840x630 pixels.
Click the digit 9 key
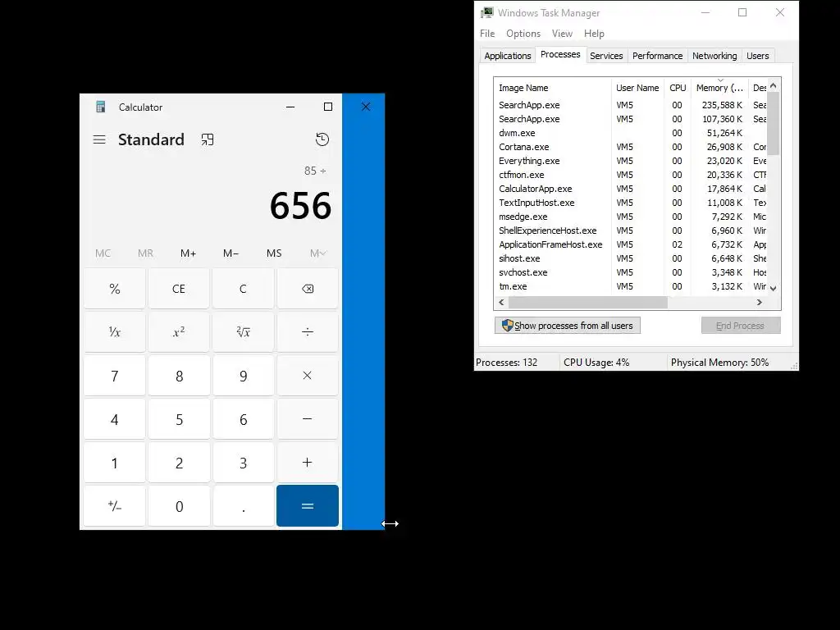[x=243, y=376]
